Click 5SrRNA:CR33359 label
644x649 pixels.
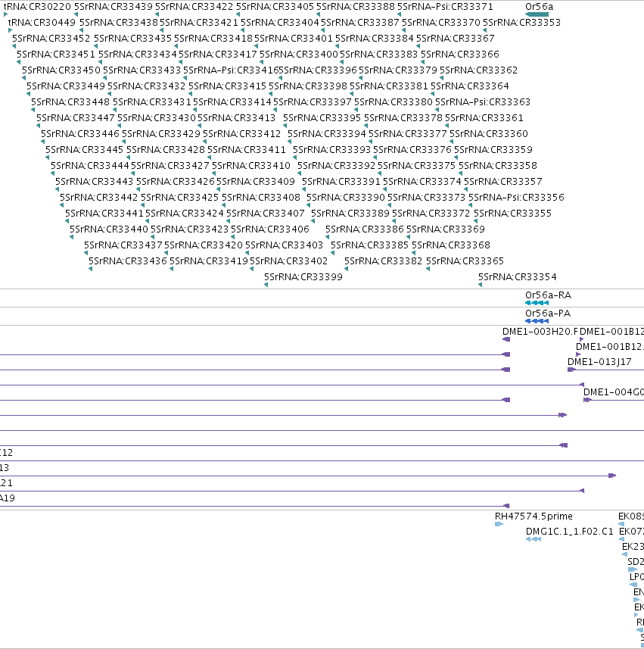493,150
